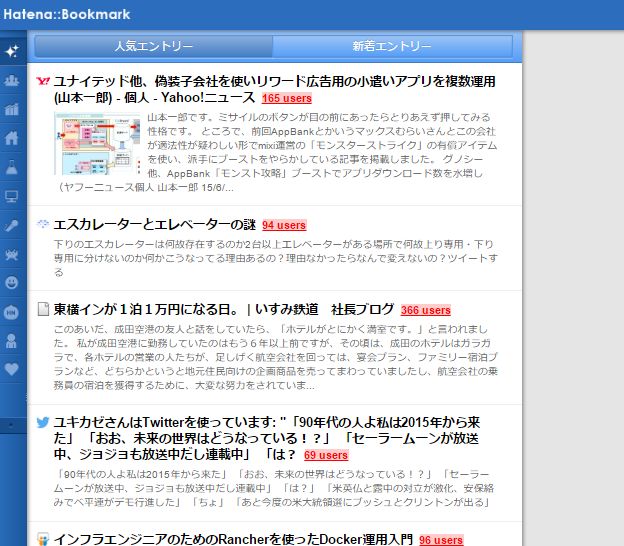
Task: Open the Rancherを使ったDocker運用入門 headline
Action: pyautogui.click(x=233, y=539)
